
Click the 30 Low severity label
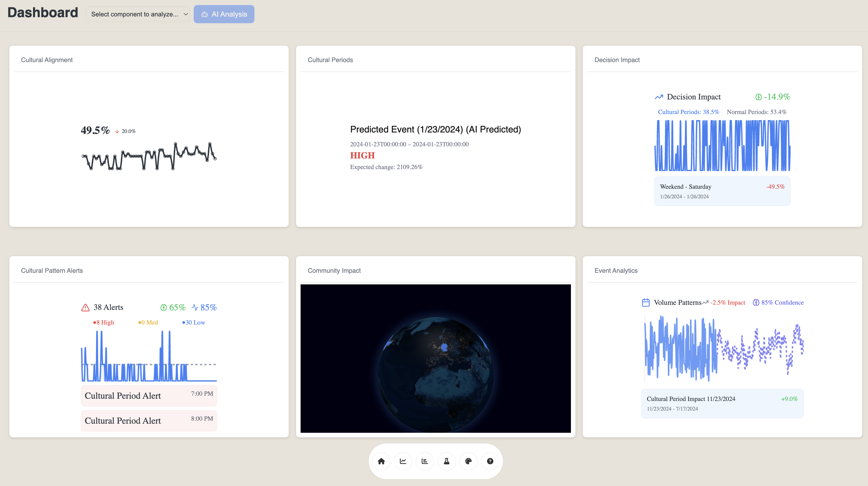click(x=194, y=322)
